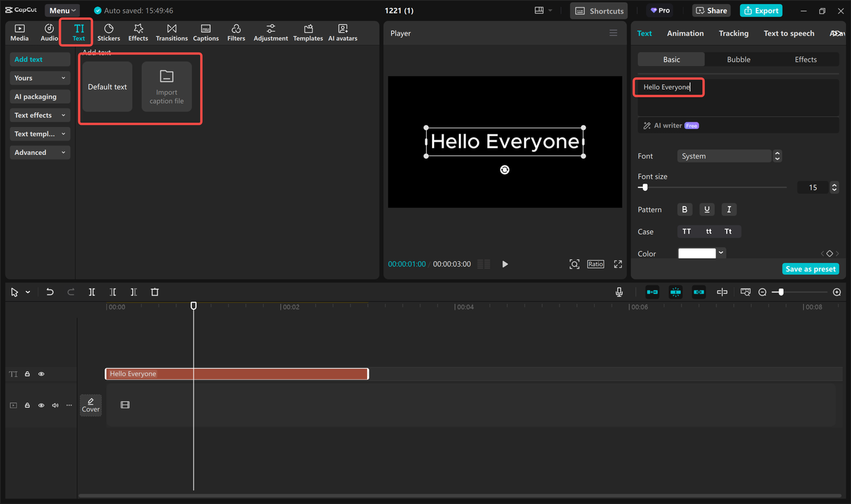
Task: Open the Filters panel
Action: pyautogui.click(x=236, y=32)
